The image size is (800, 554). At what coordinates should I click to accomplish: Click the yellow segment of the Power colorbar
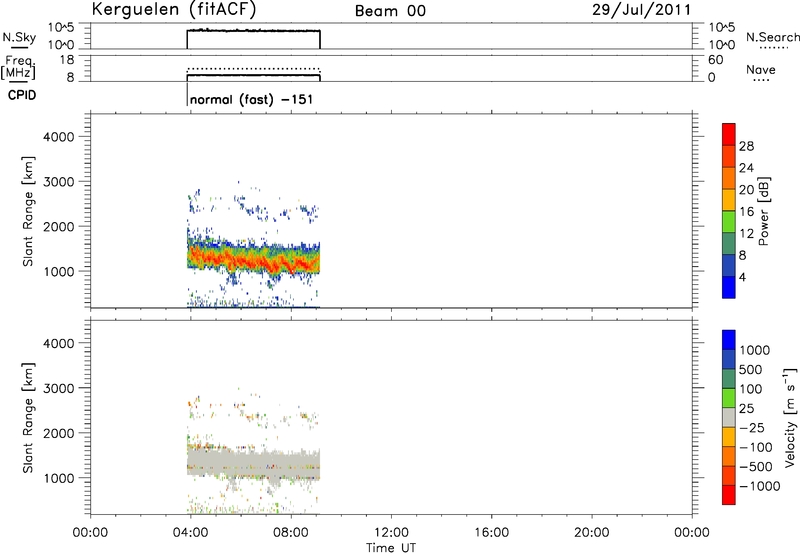tap(729, 200)
